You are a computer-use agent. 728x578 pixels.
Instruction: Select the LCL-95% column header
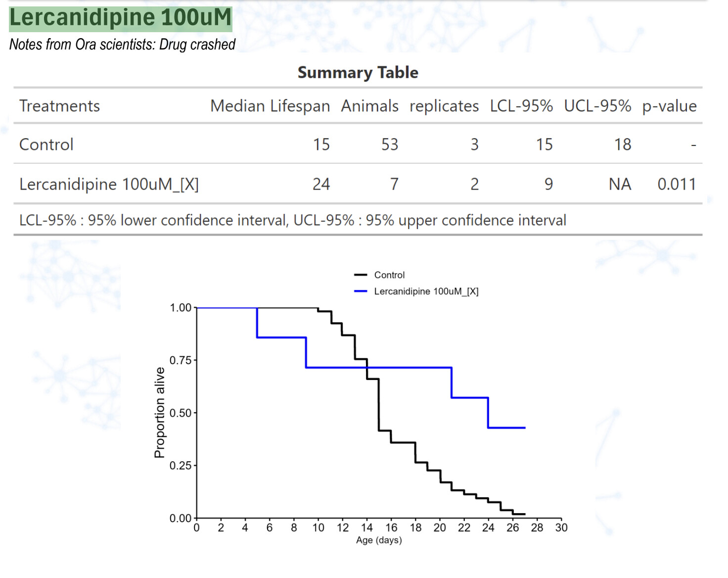tap(521, 106)
